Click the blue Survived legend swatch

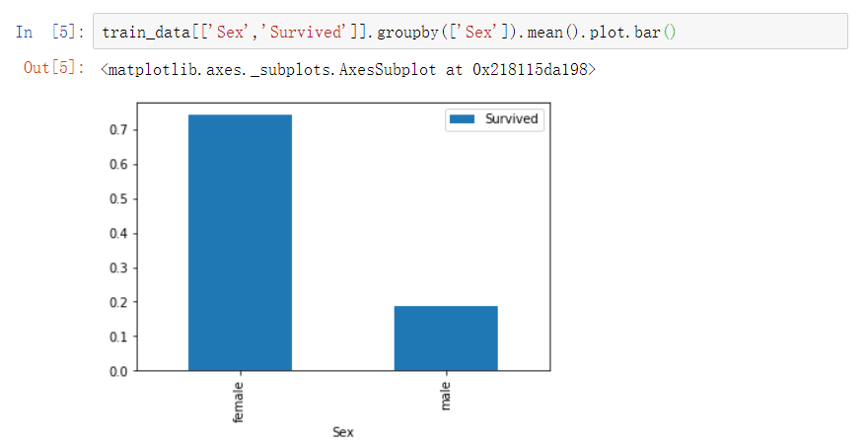(462, 118)
